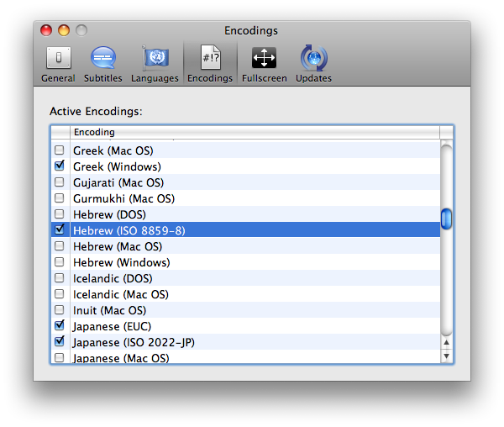Uncheck the Greek (Windows) encoding
This screenshot has width=504, height=427.
(x=60, y=166)
